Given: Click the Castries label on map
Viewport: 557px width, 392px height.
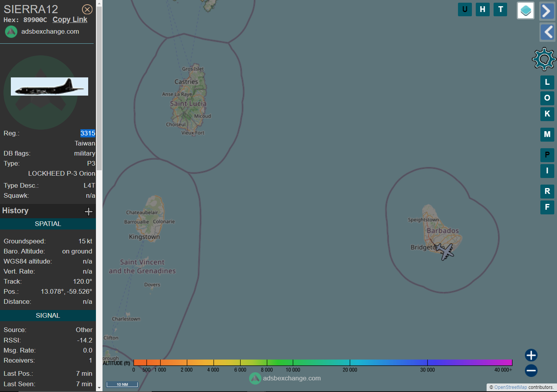Looking at the screenshot, I should pos(186,82).
